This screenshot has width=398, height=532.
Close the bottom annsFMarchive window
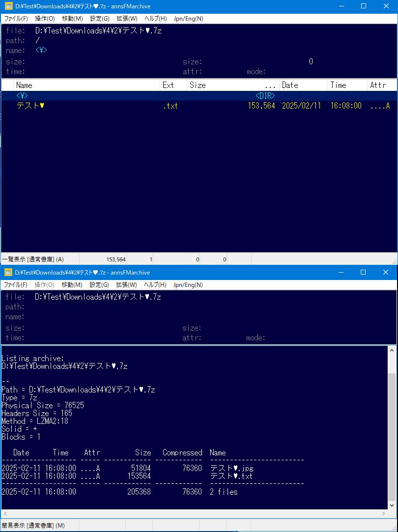(386, 272)
